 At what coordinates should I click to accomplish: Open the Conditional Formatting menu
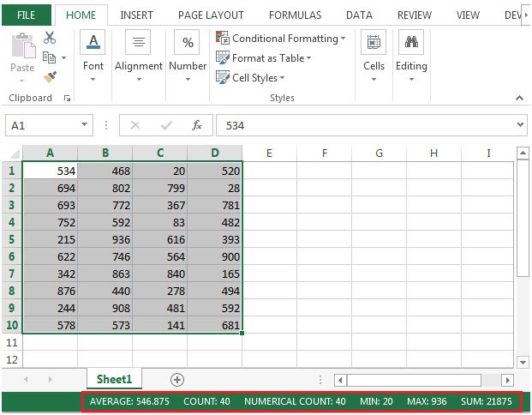click(281, 39)
